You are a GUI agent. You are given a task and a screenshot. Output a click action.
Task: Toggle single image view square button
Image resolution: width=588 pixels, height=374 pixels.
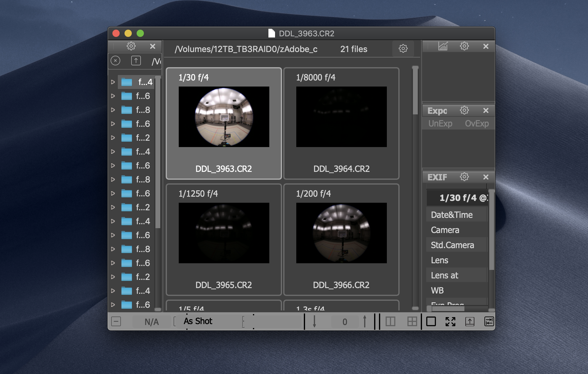click(431, 322)
